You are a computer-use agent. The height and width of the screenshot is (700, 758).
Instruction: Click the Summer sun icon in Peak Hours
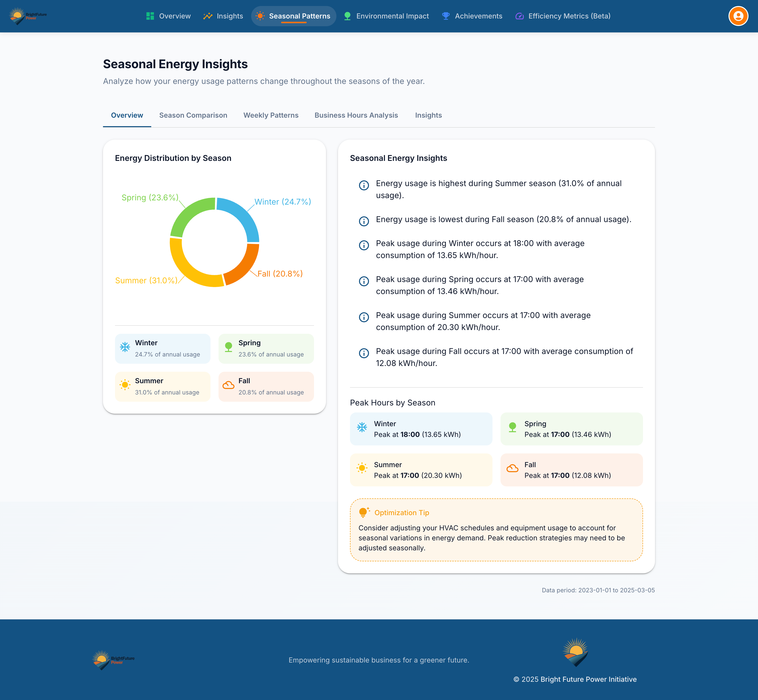point(361,468)
